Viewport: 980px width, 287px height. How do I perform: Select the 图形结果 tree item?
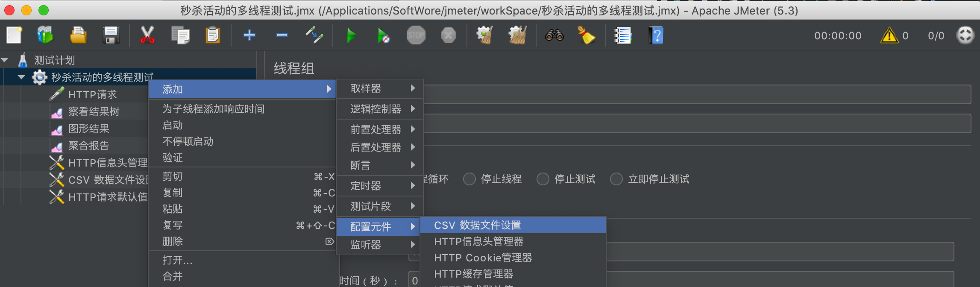point(89,129)
